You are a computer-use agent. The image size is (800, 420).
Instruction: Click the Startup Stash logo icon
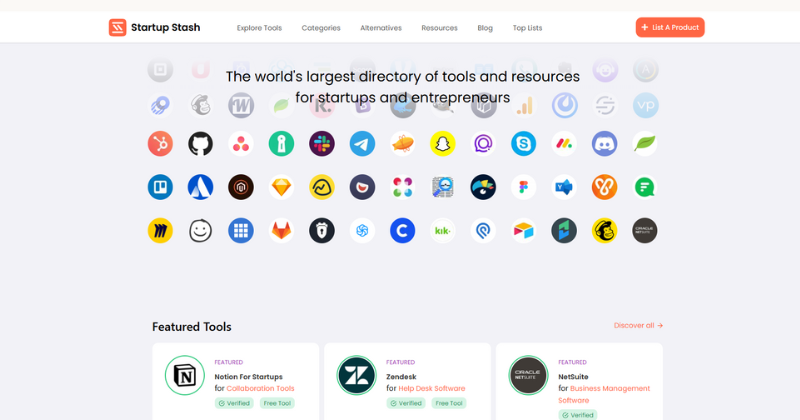tap(117, 28)
